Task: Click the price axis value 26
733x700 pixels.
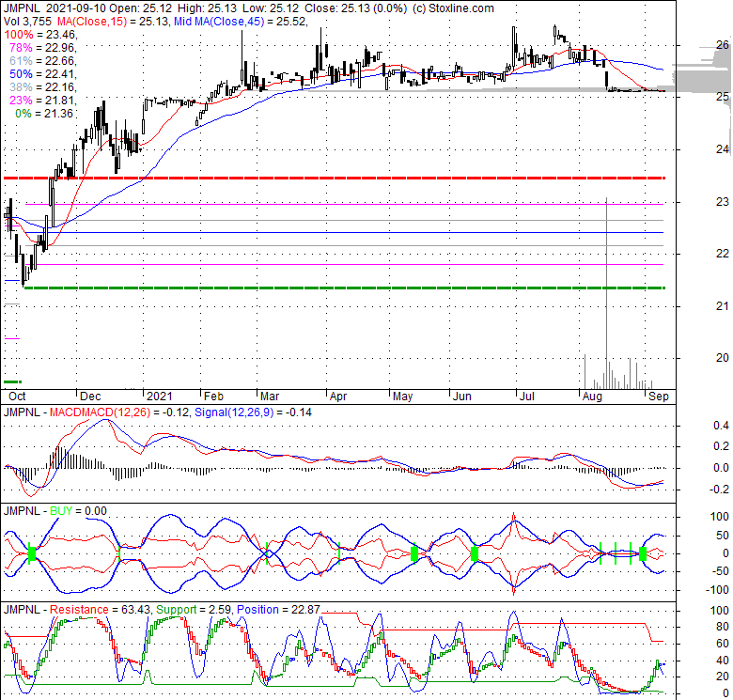Action: click(x=723, y=44)
